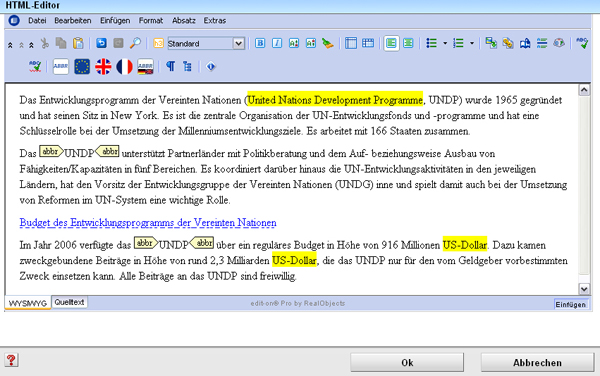Click the Cut scissors icon
600x376 pixels.
[x=45, y=43]
